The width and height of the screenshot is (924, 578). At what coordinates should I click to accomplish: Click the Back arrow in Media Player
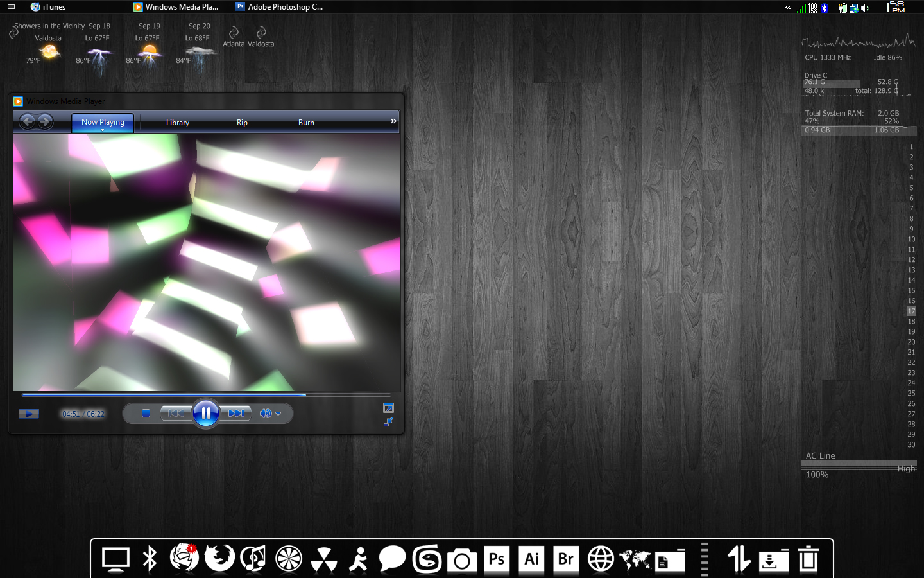(27, 121)
